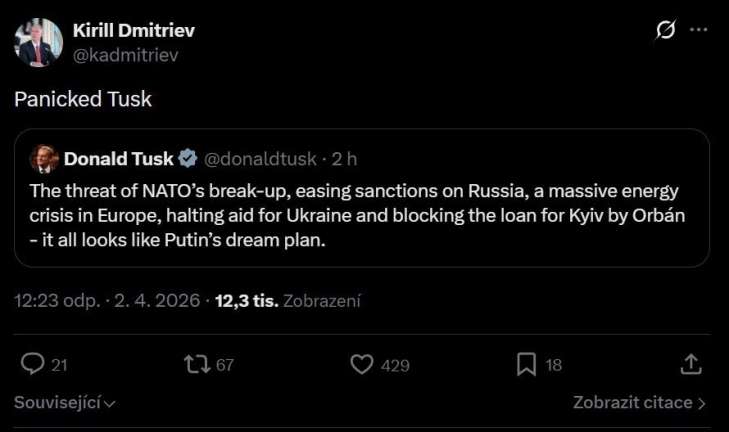Screen dimensions: 729x432
Task: Click Donald Tusk's blue verified badge
Action: (188, 158)
